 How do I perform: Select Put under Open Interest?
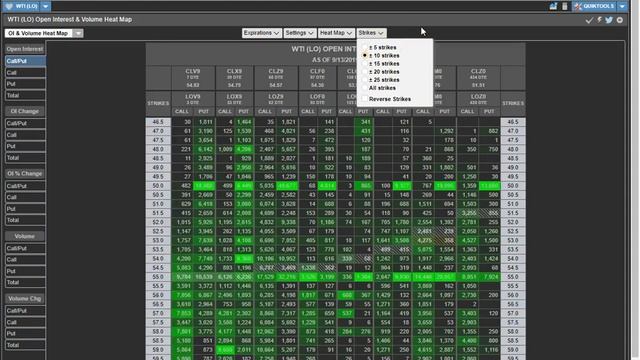pyautogui.click(x=25, y=84)
